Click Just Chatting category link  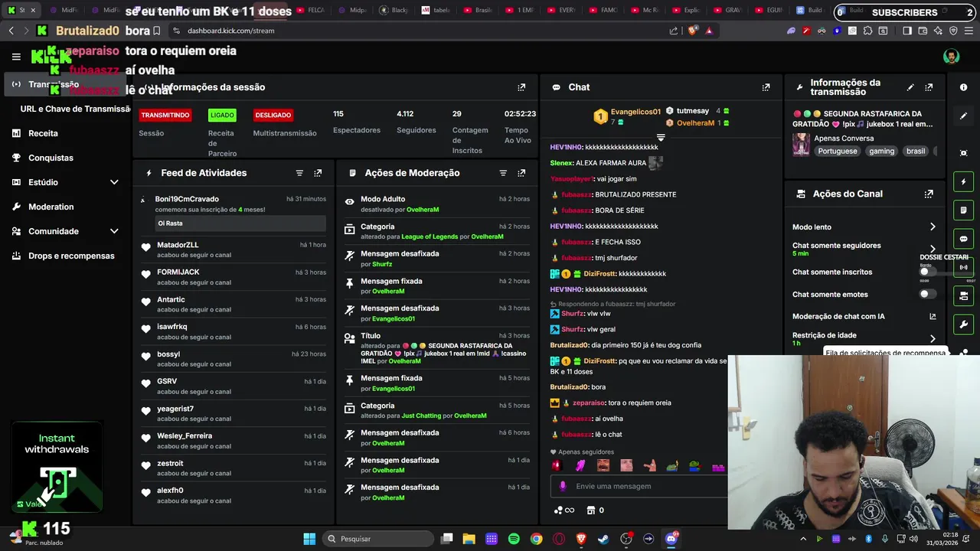[421, 416]
